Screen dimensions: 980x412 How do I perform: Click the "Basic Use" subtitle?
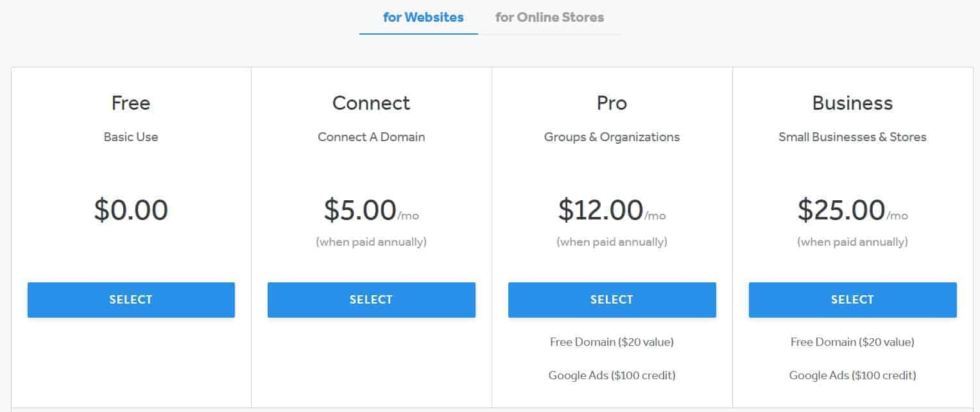tap(131, 137)
